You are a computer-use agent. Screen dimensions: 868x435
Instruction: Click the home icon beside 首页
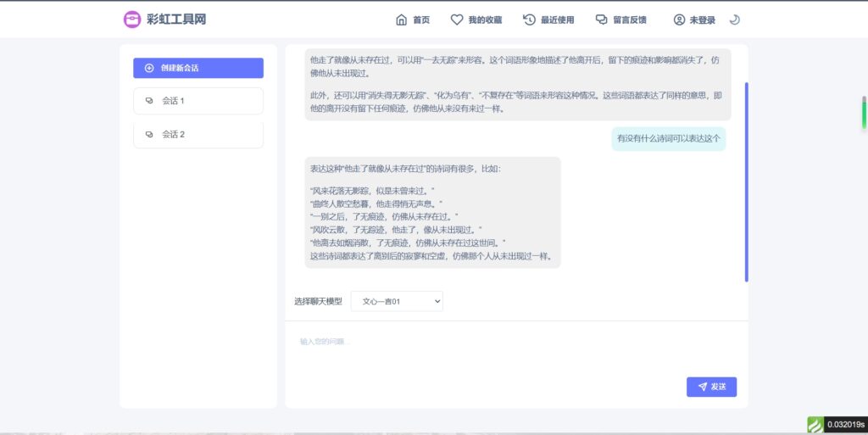[x=401, y=20]
